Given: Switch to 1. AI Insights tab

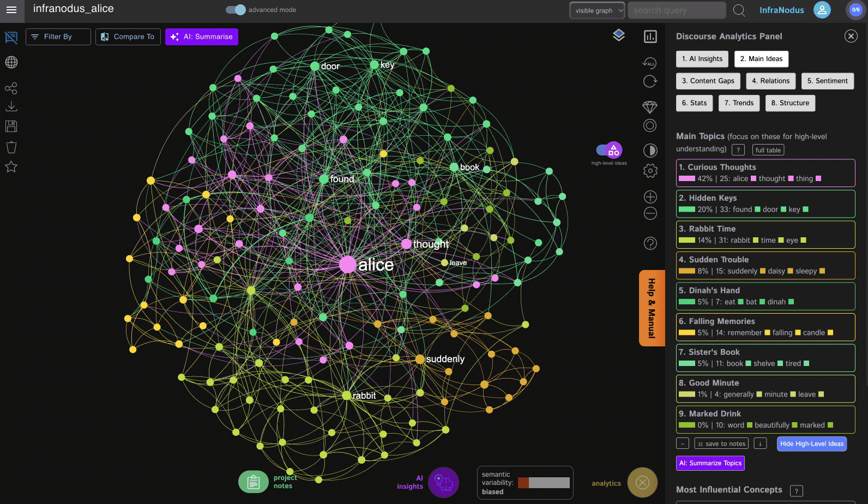Looking at the screenshot, I should [x=702, y=59].
